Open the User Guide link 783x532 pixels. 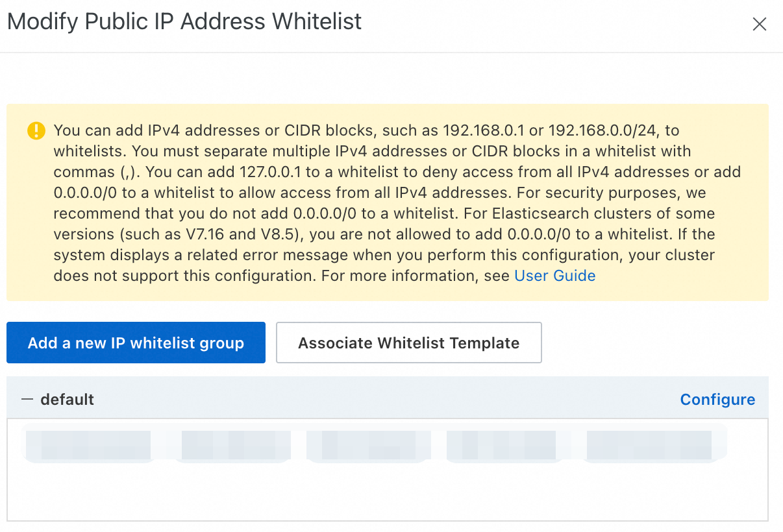(554, 276)
